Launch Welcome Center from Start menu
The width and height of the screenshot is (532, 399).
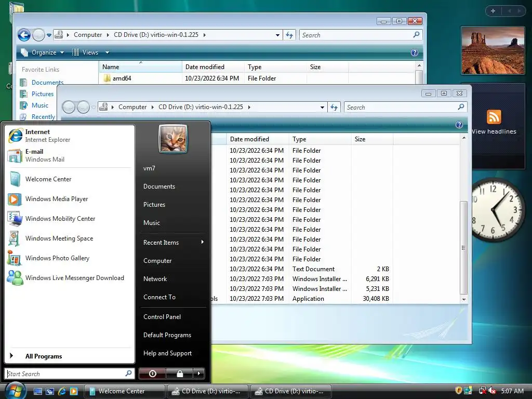point(70,179)
